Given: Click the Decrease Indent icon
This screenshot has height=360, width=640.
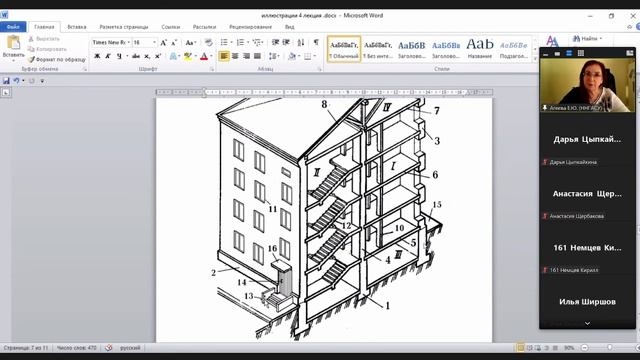Looking at the screenshot, I should click(x=276, y=42).
